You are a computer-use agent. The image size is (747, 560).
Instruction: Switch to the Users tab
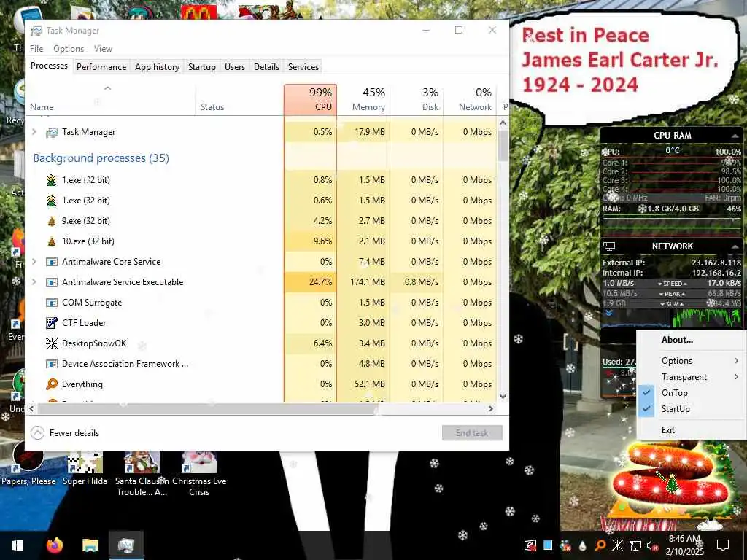click(235, 67)
